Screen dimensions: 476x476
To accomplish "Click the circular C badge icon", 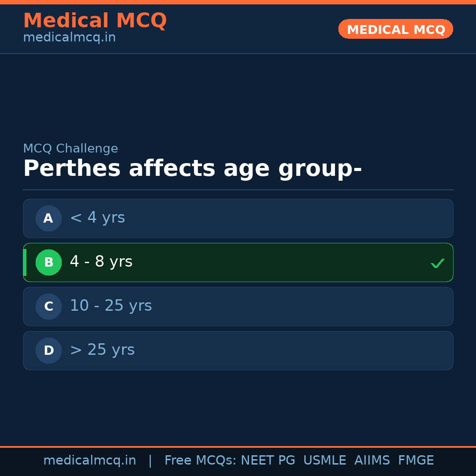I will pyautogui.click(x=48, y=306).
